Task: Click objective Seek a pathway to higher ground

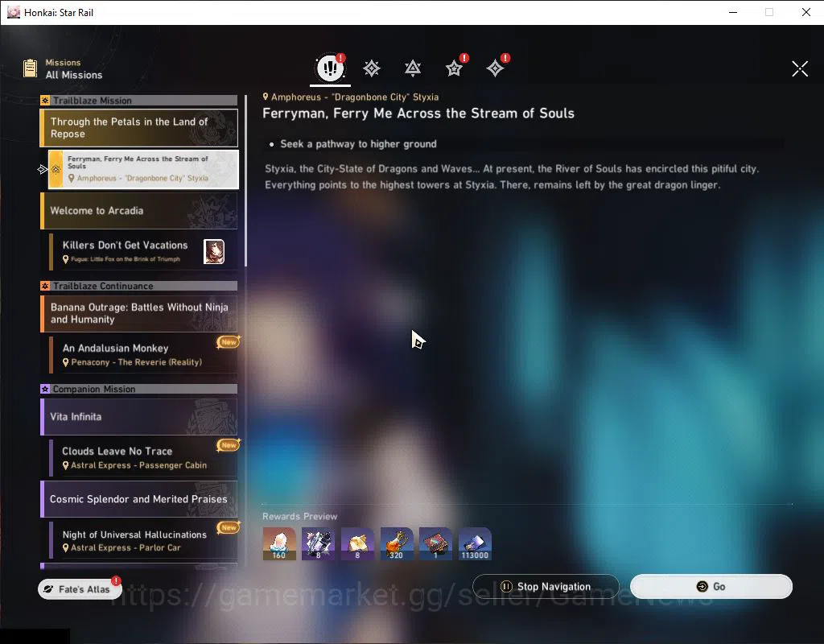Action: tap(358, 144)
